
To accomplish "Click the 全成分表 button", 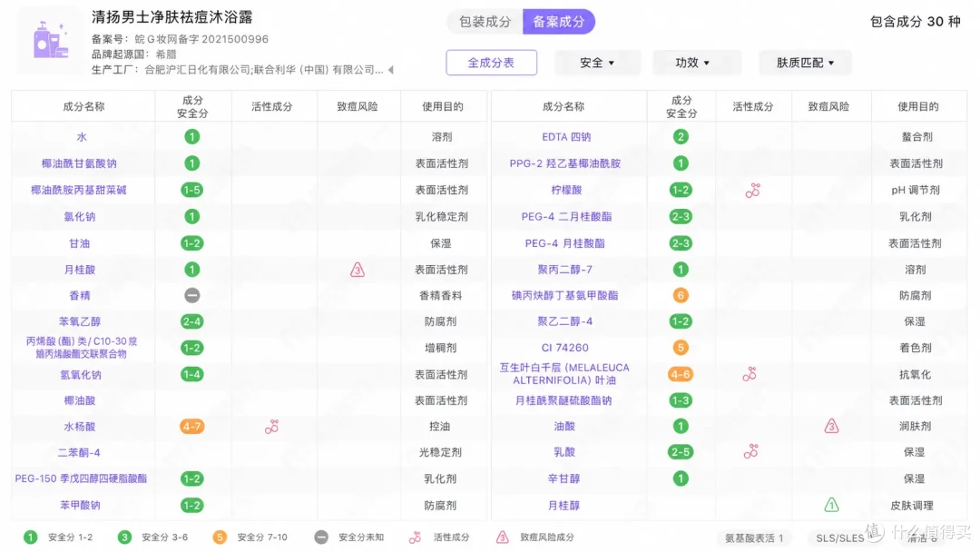I will 491,63.
